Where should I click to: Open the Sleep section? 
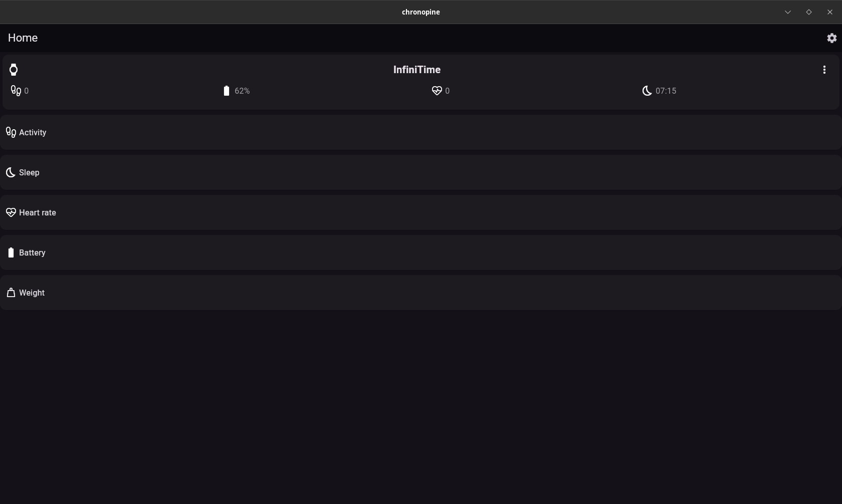421,172
